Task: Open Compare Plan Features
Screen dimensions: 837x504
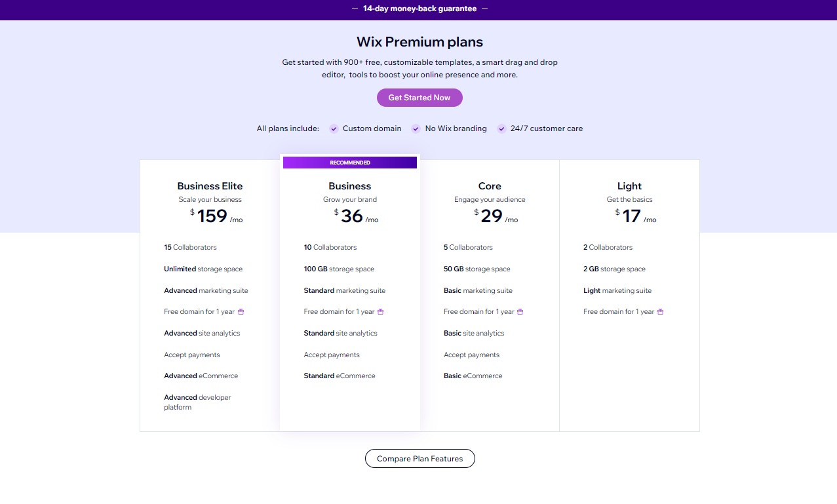Action: coord(419,459)
